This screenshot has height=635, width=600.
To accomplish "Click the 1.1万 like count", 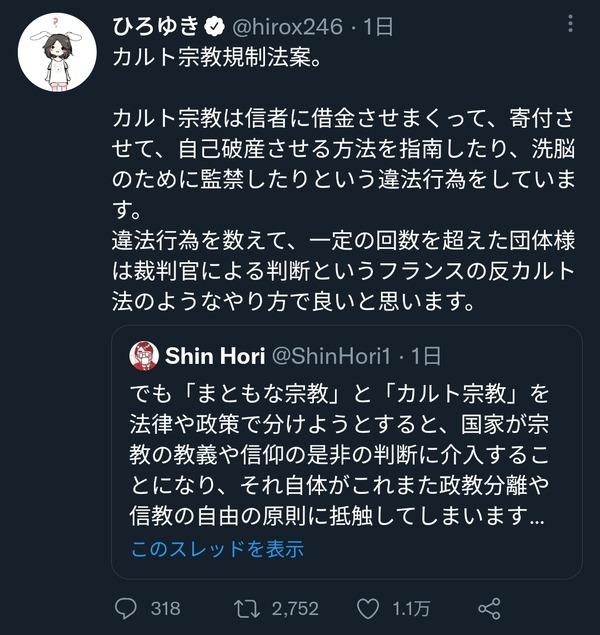I will click(411, 609).
